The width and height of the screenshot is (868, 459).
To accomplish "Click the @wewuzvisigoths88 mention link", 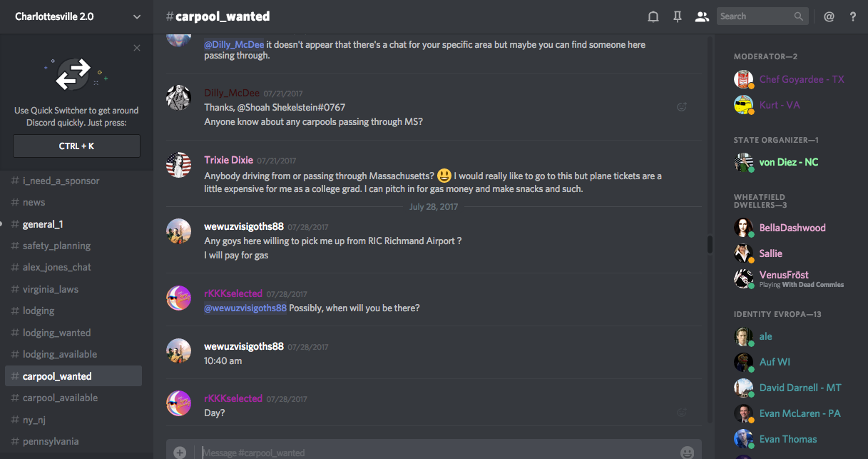I will [245, 308].
